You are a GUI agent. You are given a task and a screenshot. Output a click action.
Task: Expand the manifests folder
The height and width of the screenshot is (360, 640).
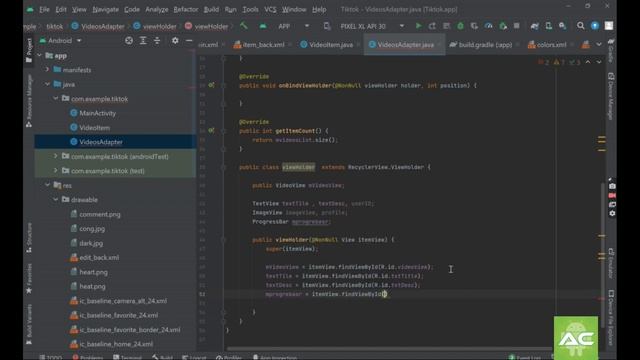coord(47,70)
